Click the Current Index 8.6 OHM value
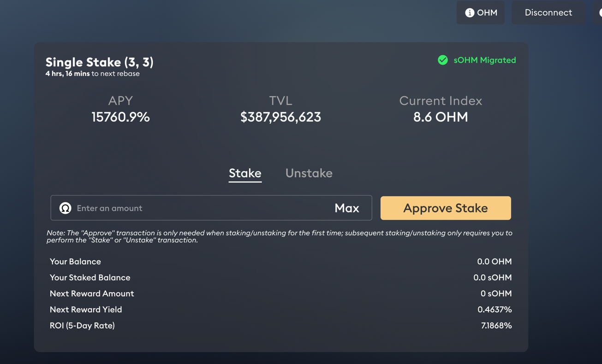The image size is (602, 364). point(441,117)
